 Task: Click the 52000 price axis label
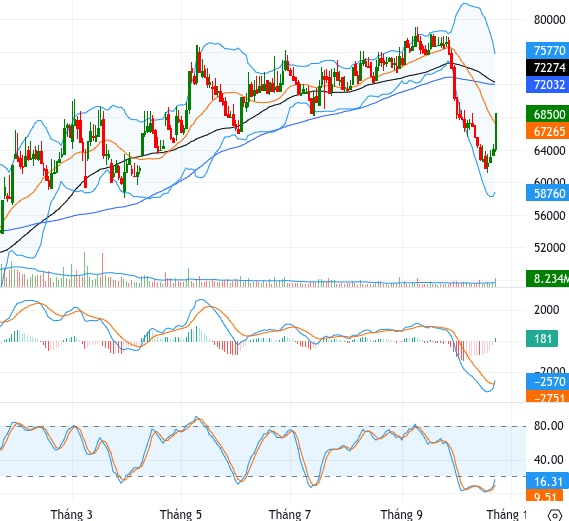pyautogui.click(x=549, y=248)
